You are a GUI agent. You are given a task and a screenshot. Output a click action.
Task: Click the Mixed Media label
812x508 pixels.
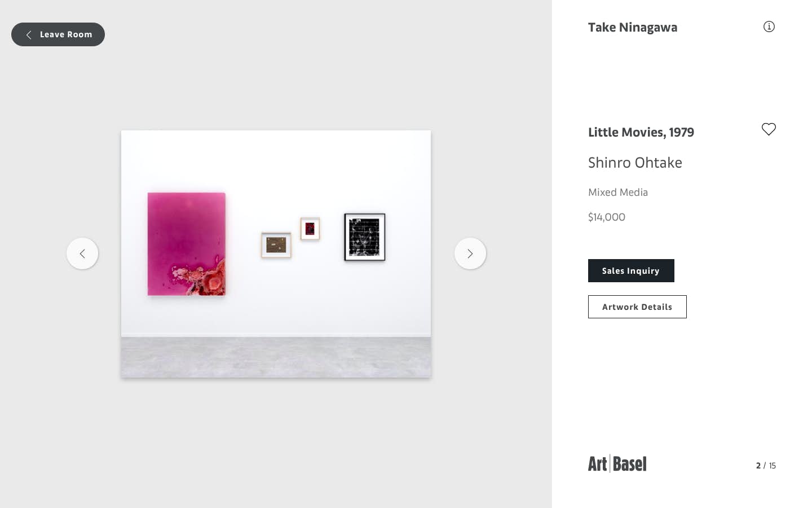[x=618, y=192]
